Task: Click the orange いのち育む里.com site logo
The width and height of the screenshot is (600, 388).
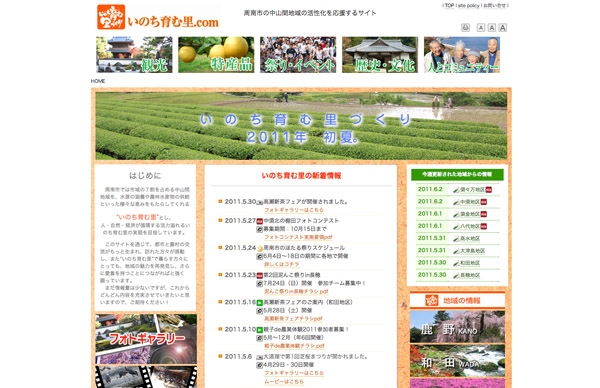Action: pos(158,18)
